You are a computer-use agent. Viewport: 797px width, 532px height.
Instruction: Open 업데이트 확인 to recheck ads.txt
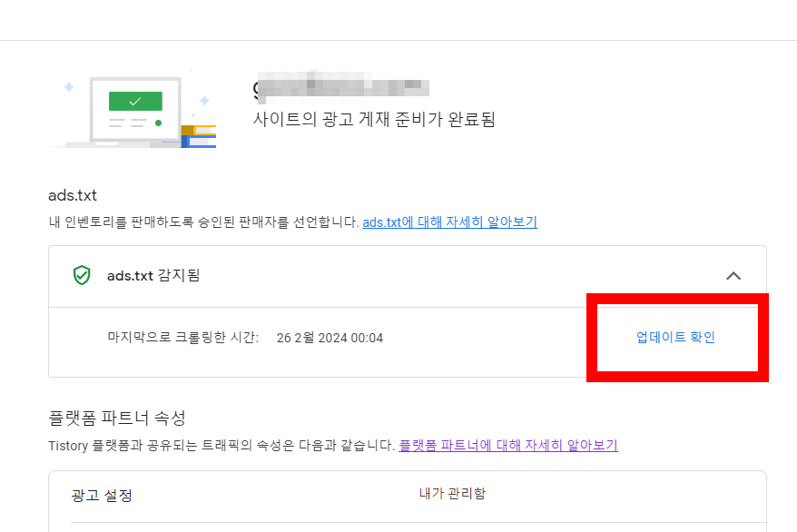pyautogui.click(x=675, y=337)
